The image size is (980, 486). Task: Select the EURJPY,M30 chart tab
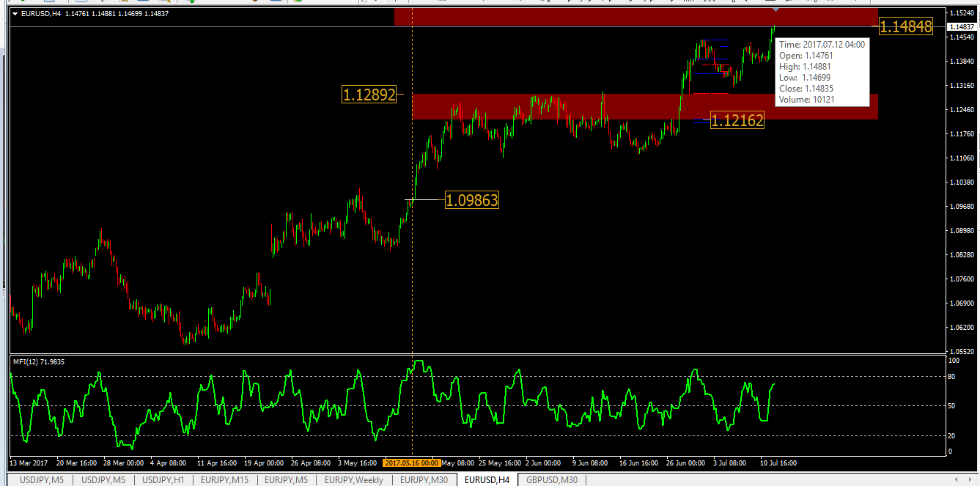pyautogui.click(x=424, y=480)
